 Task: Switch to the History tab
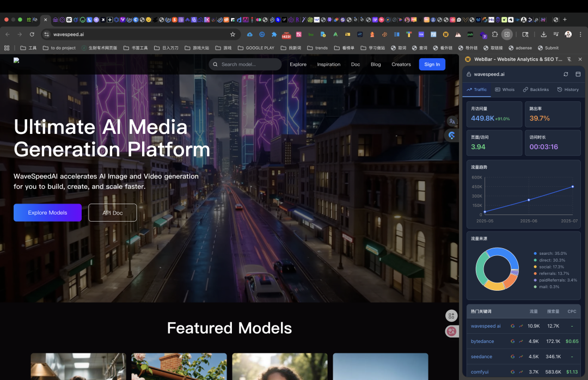[x=568, y=90]
